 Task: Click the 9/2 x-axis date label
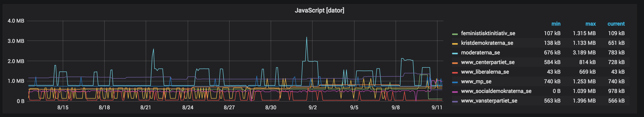click(x=313, y=108)
